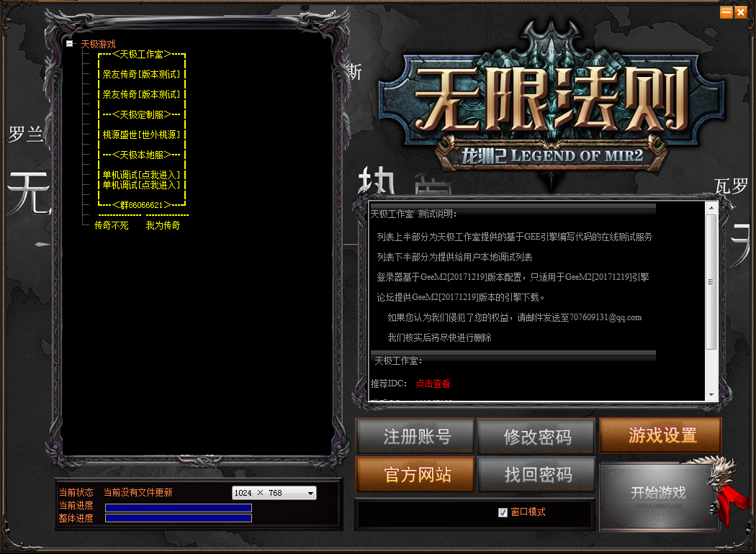
Task: Choose the upper 单机调试[点我进入] entry
Action: [141, 174]
